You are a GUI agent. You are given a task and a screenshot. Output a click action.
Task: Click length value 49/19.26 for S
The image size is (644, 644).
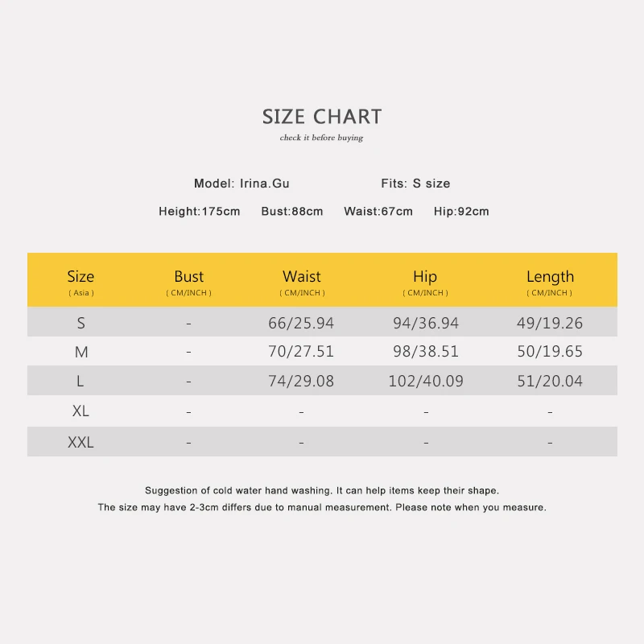click(550, 323)
